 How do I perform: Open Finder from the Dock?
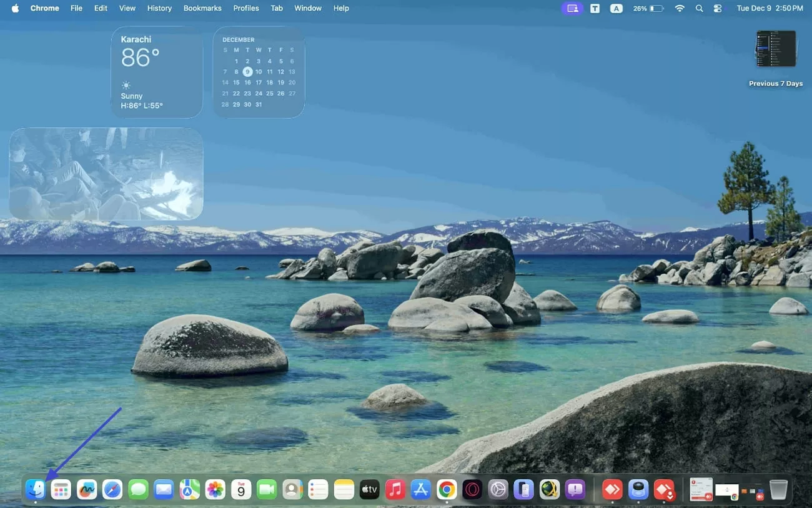coord(36,489)
